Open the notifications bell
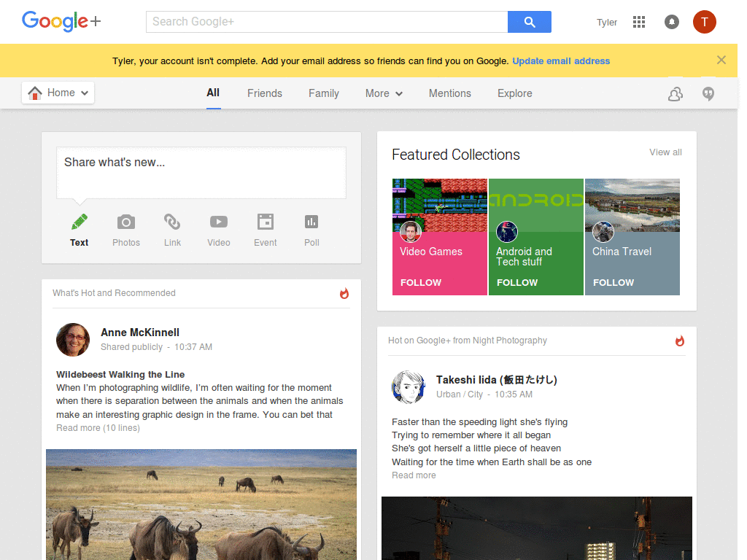747x560 pixels. coord(671,22)
